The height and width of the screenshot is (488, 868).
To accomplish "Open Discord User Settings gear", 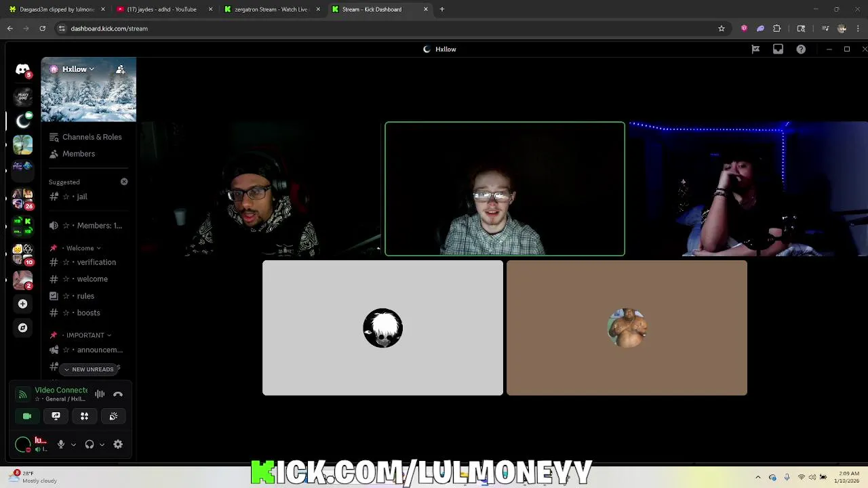I will (x=118, y=445).
